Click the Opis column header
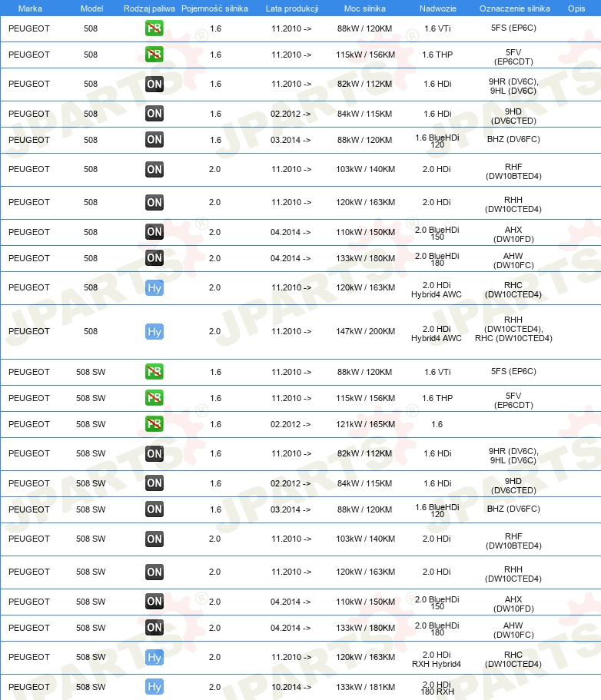601x700 pixels. (x=576, y=8)
